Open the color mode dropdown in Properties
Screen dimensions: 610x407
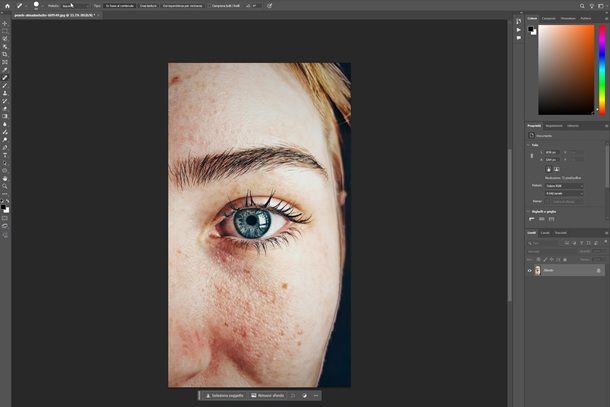pos(564,186)
